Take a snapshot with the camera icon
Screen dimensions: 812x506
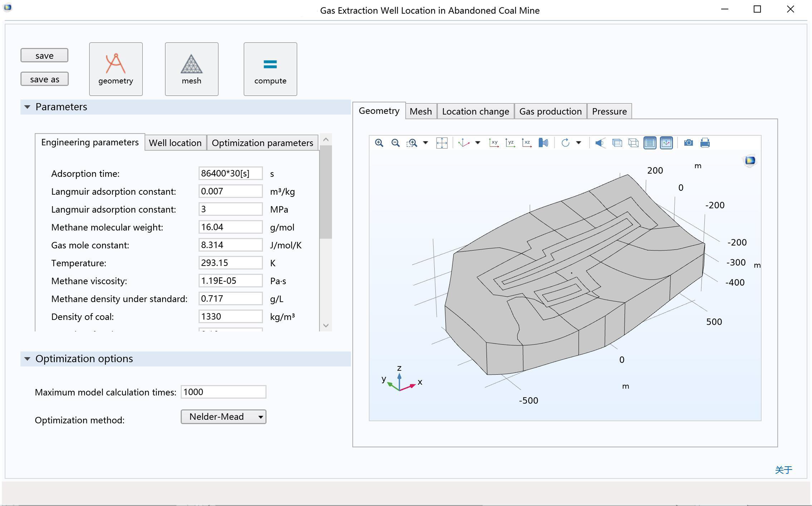[x=688, y=143]
